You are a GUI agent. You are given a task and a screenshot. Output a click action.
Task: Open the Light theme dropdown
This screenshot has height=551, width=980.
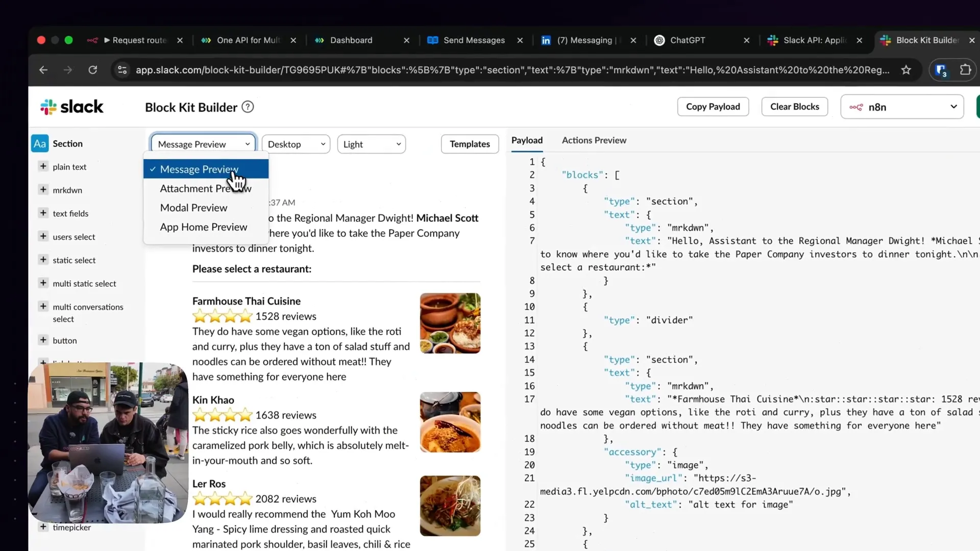point(372,144)
